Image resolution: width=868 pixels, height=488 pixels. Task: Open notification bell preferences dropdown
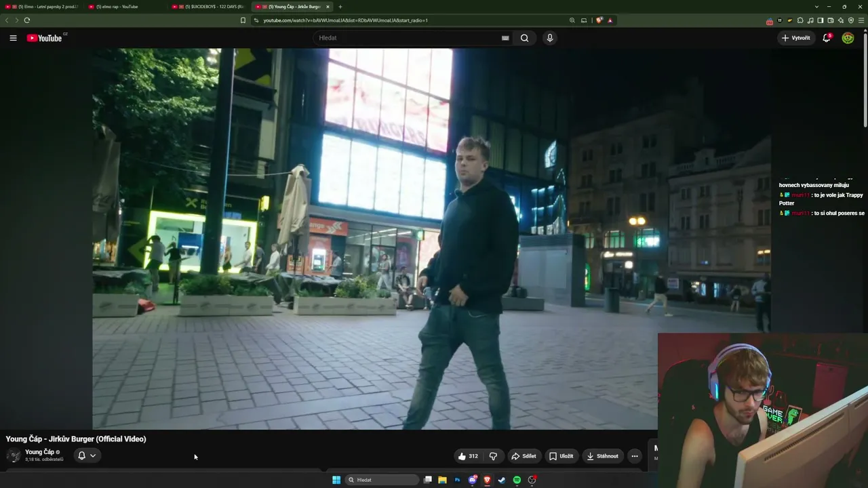87,455
